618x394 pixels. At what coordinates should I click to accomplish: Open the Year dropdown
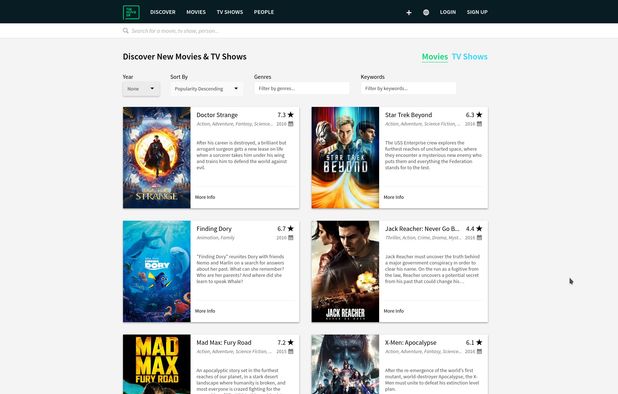coord(141,89)
